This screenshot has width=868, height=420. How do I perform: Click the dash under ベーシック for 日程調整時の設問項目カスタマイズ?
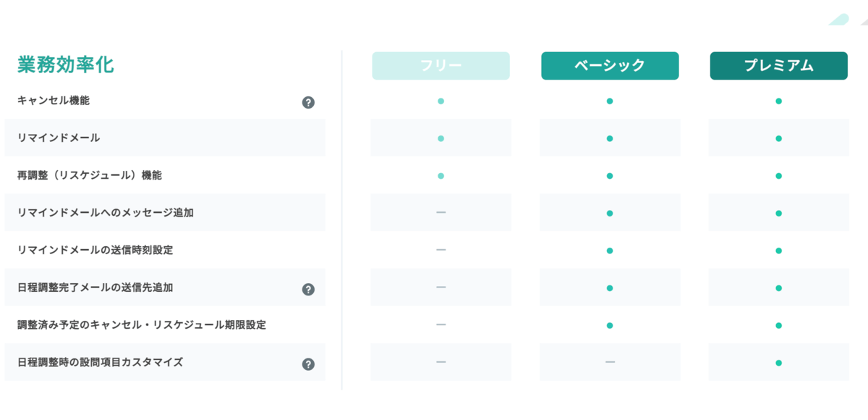(x=610, y=362)
